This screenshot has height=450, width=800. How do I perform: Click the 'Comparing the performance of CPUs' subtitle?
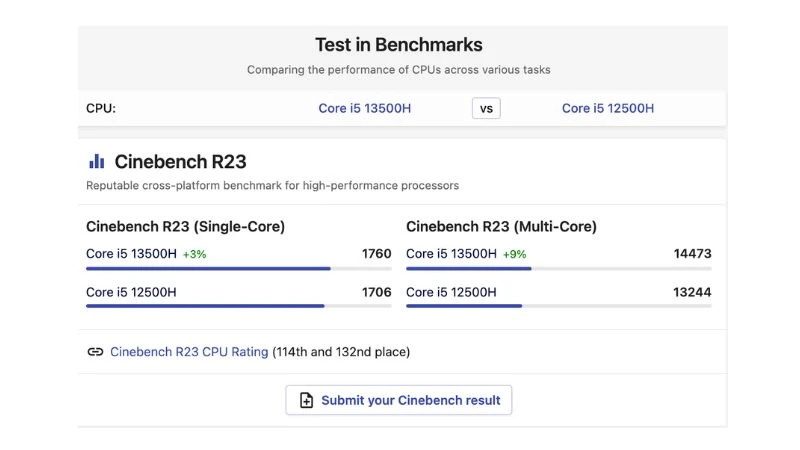(398, 70)
